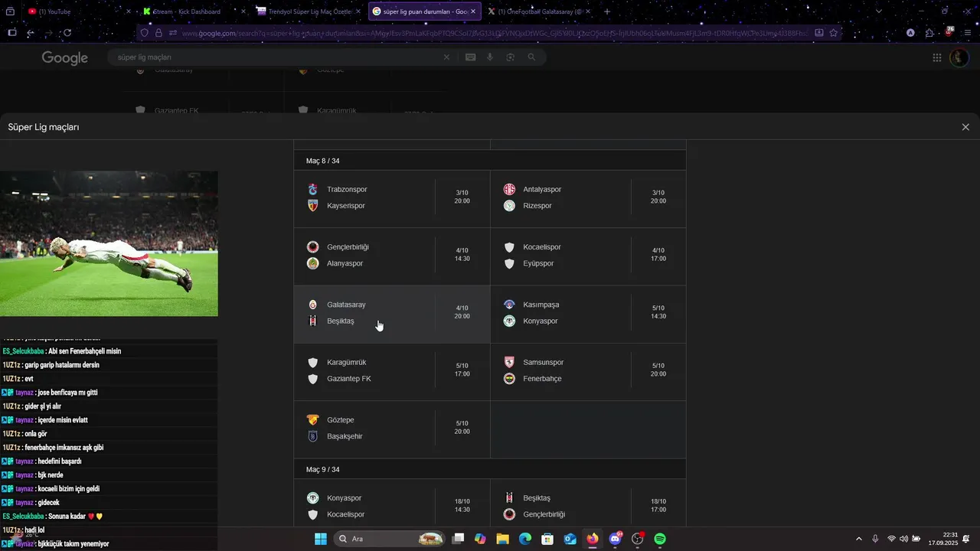The width and height of the screenshot is (980, 551).
Task: Click the Antalyaspor team logo
Action: [x=509, y=189]
